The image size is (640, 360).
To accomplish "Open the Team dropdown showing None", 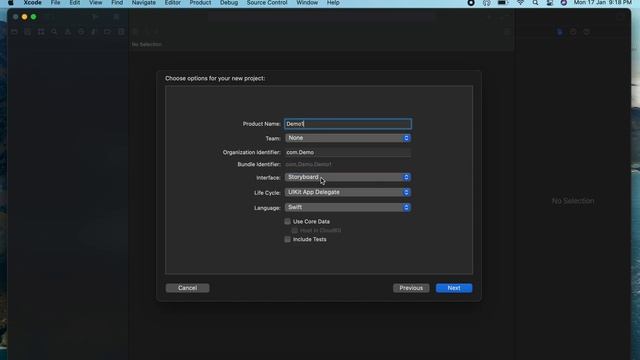I will [x=348, y=138].
